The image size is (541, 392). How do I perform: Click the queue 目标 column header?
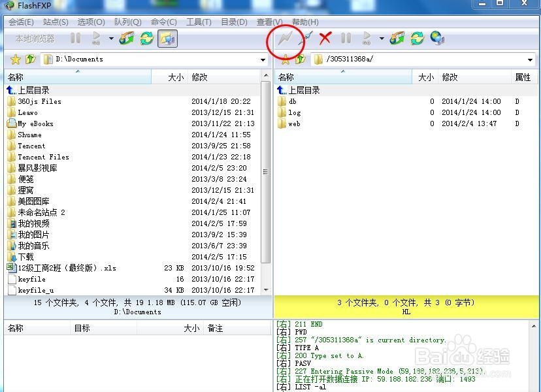click(x=103, y=328)
